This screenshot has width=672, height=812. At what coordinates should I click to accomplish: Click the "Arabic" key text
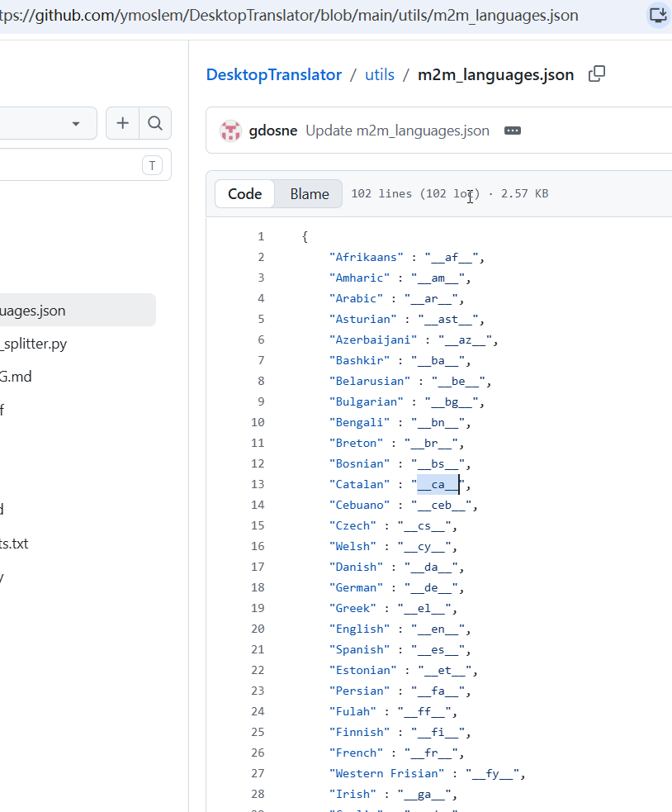(x=356, y=299)
